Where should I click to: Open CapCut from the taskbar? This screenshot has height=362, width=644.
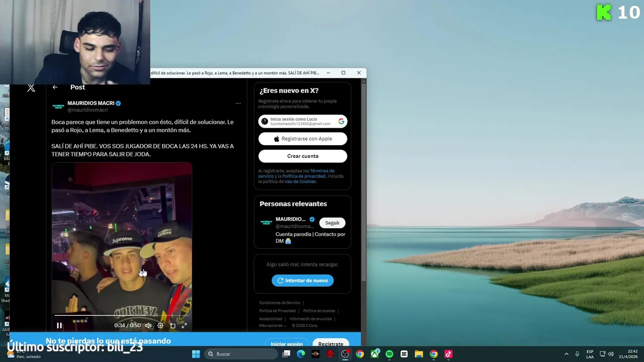click(404, 354)
